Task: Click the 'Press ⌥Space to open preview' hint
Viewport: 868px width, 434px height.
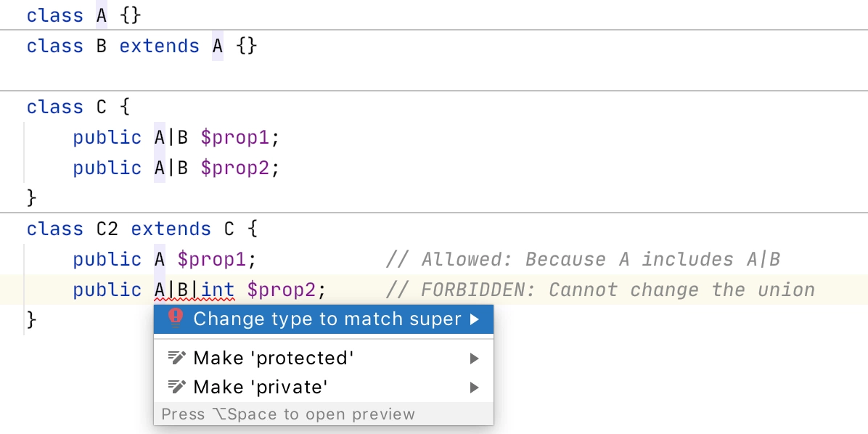Action: 288,414
